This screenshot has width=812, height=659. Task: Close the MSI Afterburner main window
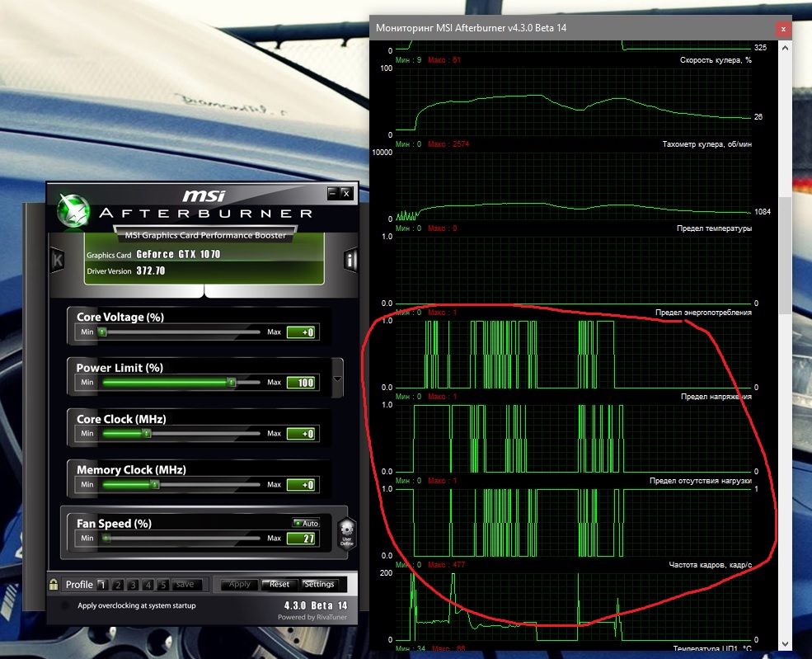(346, 193)
